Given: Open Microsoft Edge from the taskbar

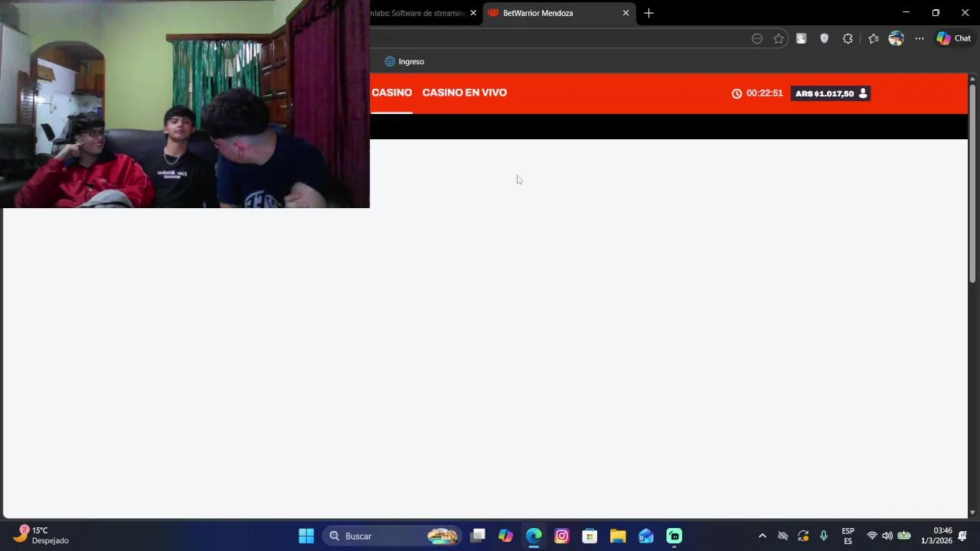Looking at the screenshot, I should pos(534,536).
